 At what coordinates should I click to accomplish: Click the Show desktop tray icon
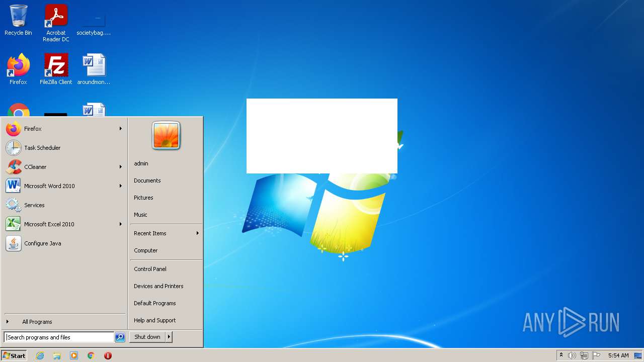tap(638, 355)
